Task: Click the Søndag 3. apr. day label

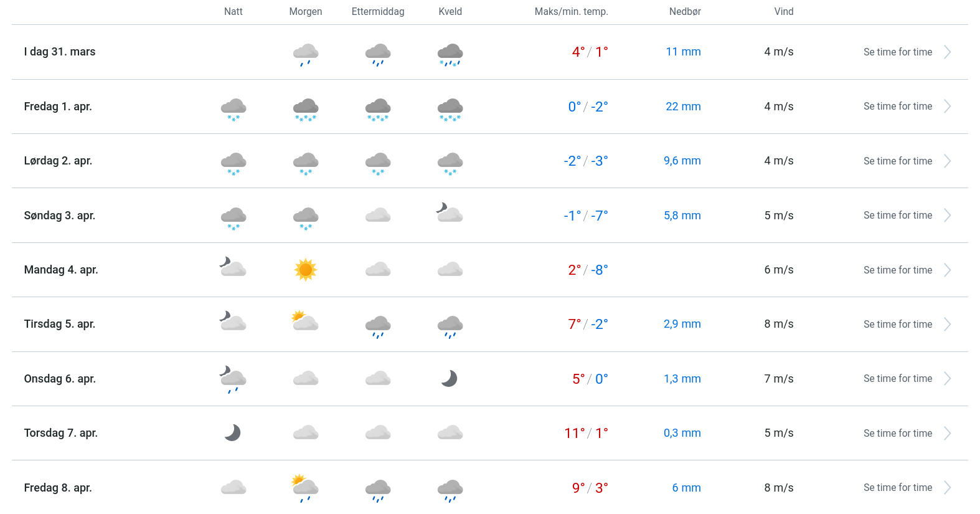Action: point(60,216)
